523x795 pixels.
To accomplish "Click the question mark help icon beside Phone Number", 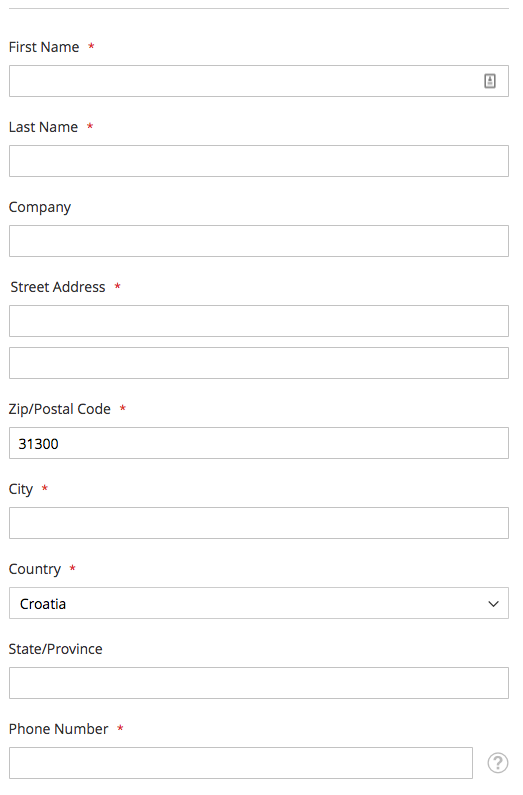I will pyautogui.click(x=498, y=763).
